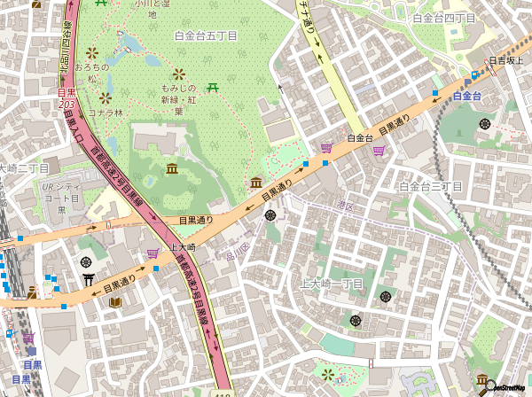Screen dimensions: 532x397
Task: Select the attraction flower icon above コナラ林
Action: click(x=106, y=97)
